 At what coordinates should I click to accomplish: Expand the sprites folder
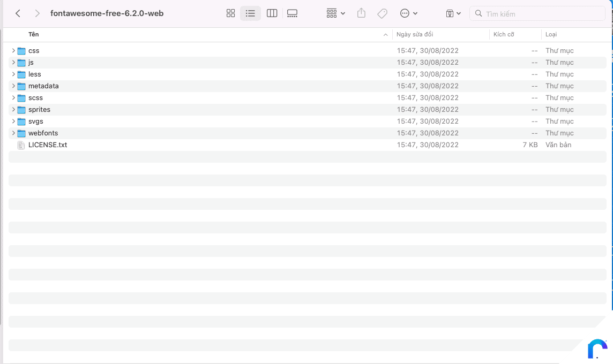point(13,109)
